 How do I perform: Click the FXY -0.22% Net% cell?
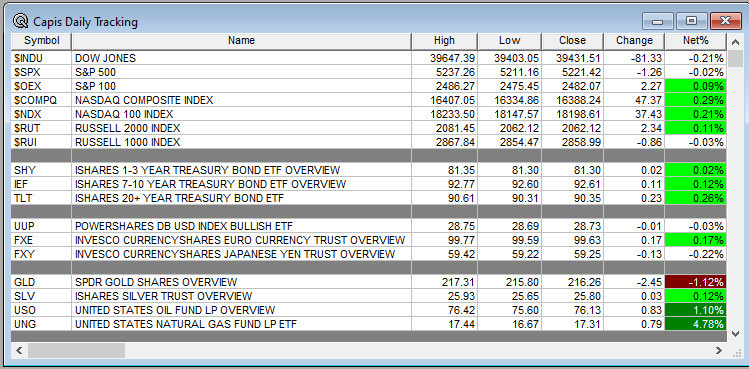(695, 254)
